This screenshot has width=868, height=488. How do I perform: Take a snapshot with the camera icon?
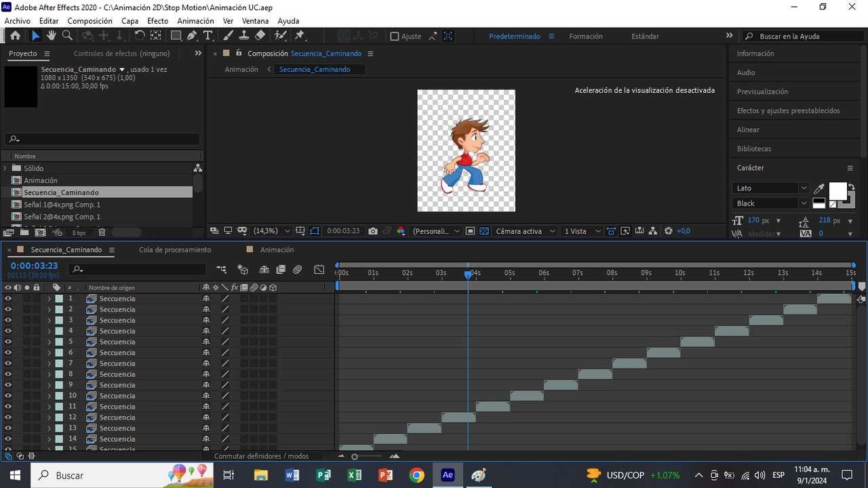(x=373, y=231)
